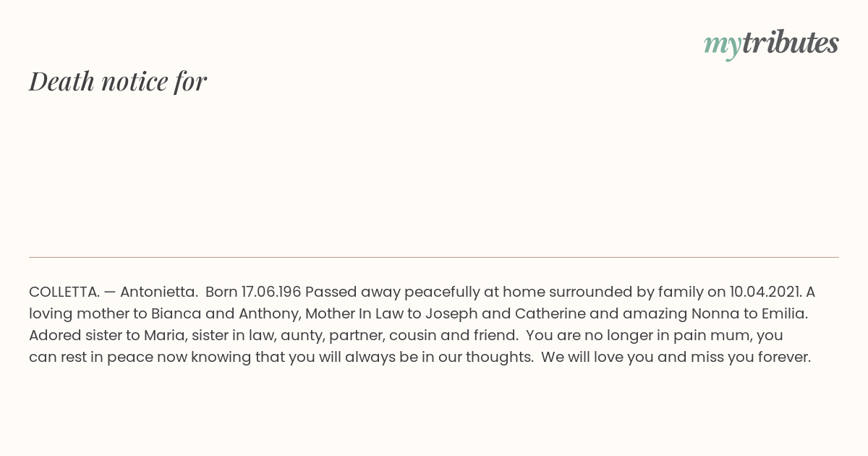This screenshot has height=456, width=868.
Task: Click the name Maria
Action: pyautogui.click(x=164, y=335)
